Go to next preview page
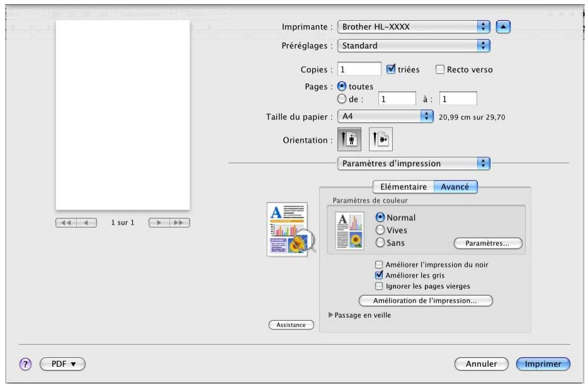Screen dimensions: 588x385 coord(159,223)
